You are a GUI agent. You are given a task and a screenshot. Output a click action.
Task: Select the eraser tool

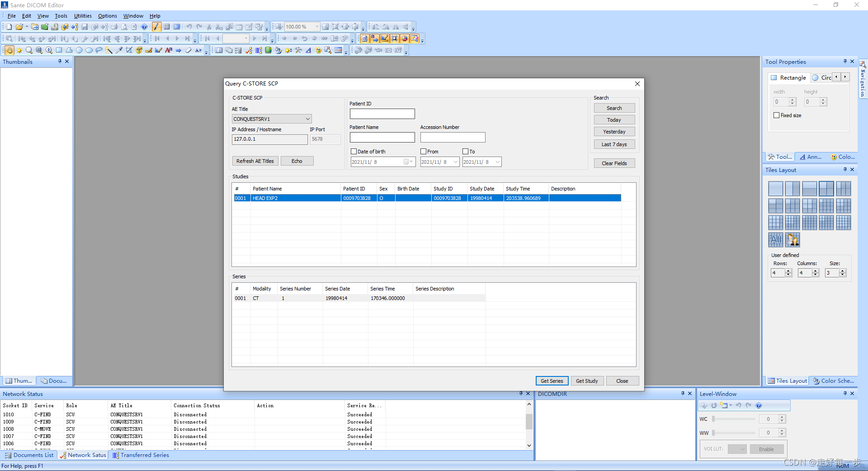point(189,50)
